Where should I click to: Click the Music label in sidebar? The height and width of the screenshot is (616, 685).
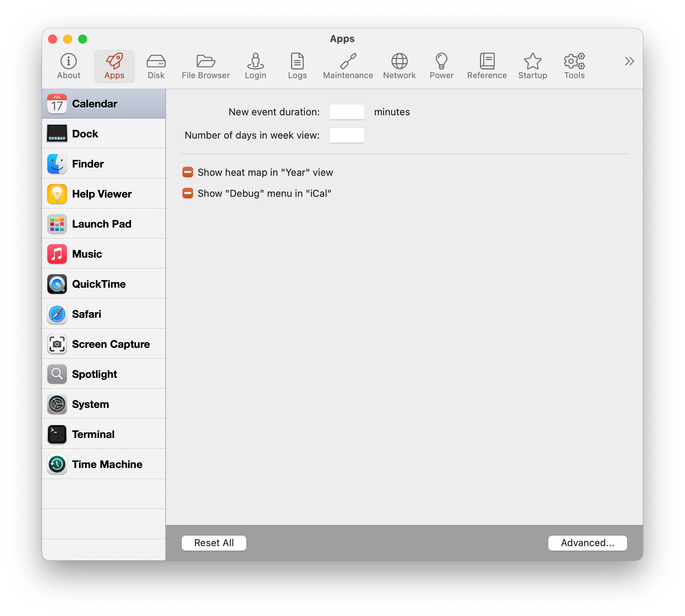tap(87, 254)
